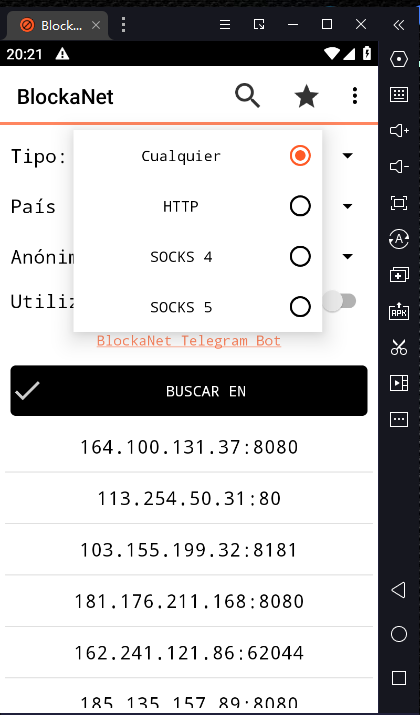Screen dimensions: 420x715
Task: Click the emulator shrink window icon
Action: [x=259, y=24]
